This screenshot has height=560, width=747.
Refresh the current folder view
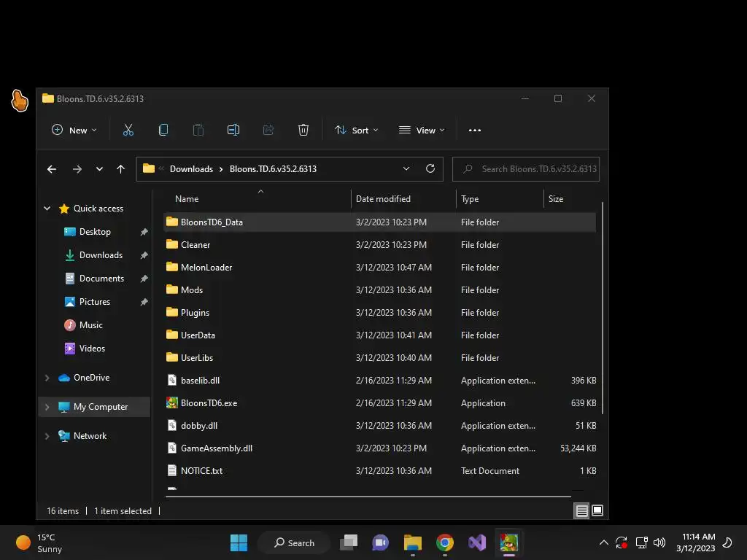430,168
